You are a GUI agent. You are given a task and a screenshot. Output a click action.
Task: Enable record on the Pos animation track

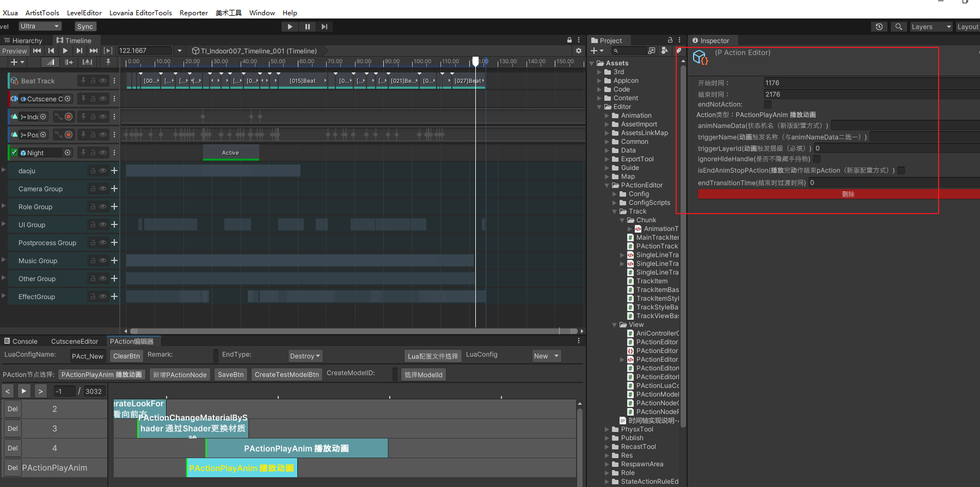[69, 135]
